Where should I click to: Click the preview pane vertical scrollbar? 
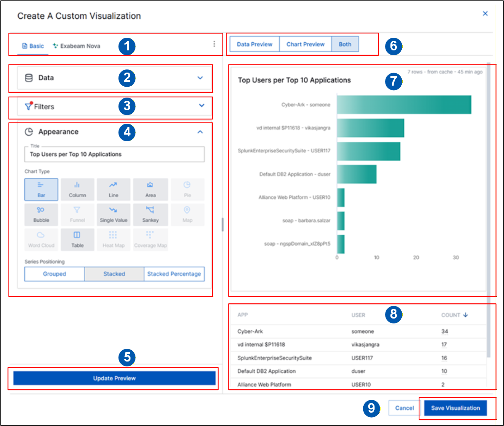(489, 211)
